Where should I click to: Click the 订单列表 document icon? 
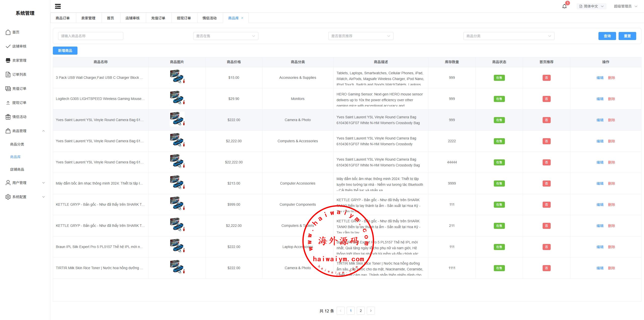point(8,75)
